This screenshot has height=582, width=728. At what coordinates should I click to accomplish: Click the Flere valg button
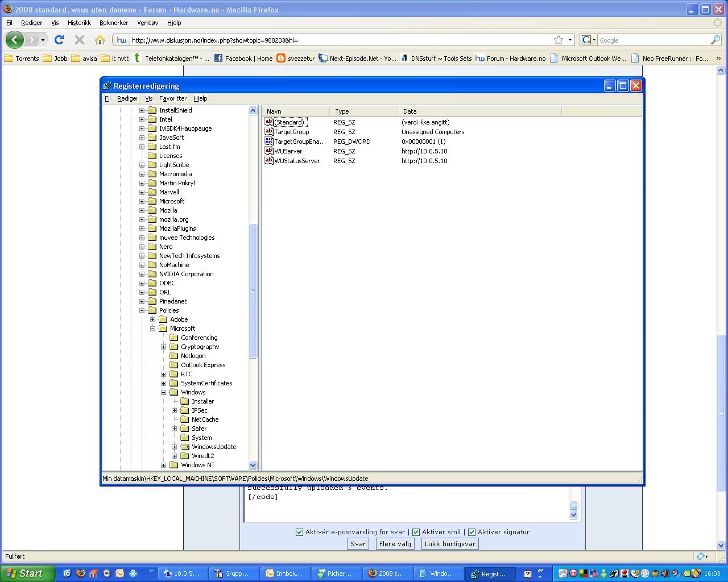[395, 544]
